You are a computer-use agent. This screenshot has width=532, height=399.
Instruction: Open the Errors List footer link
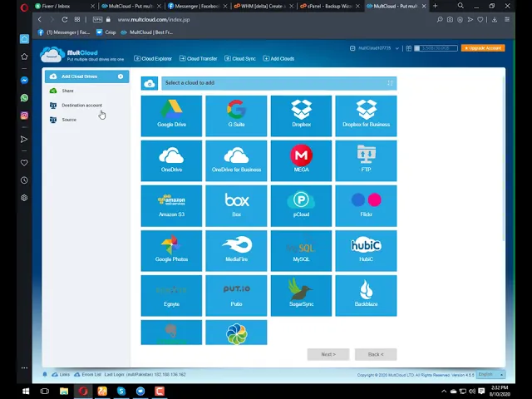[87, 375]
